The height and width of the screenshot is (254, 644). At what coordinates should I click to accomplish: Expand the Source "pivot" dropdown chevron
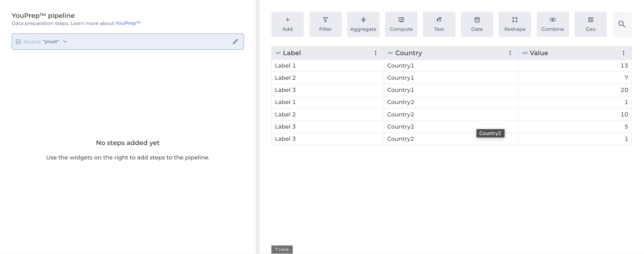(65, 41)
